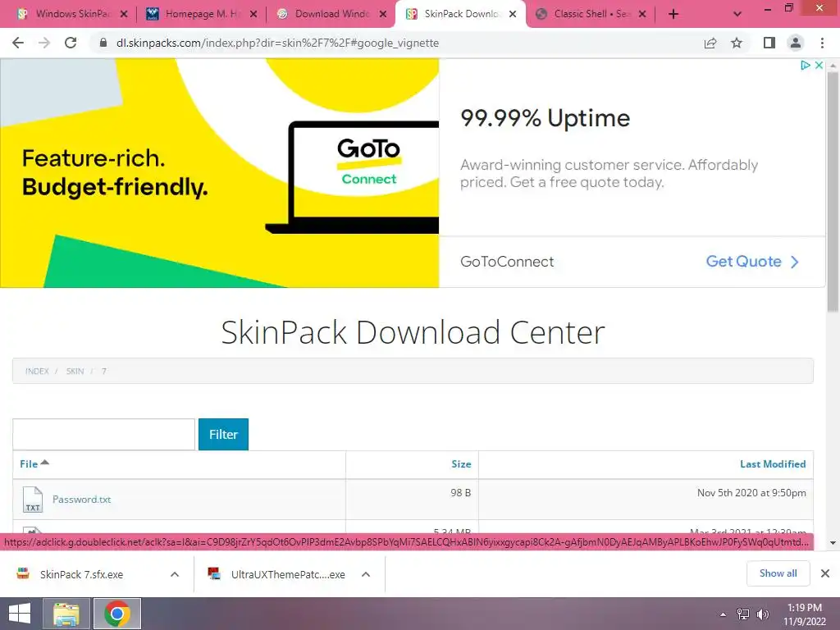Open the tab search dropdown arrow
Image resolution: width=840 pixels, height=630 pixels.
click(737, 14)
